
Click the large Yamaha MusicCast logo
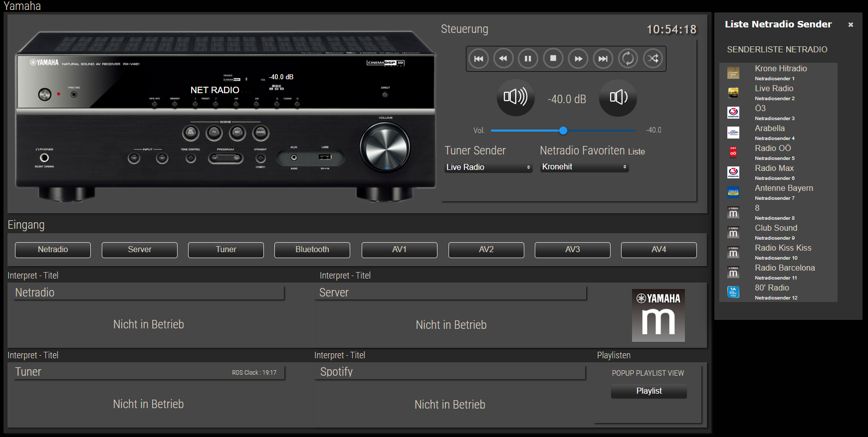click(658, 315)
